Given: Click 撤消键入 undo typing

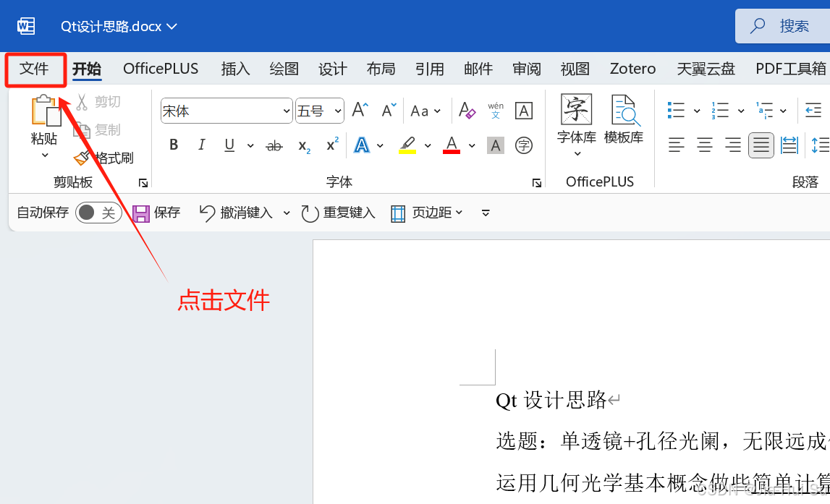Looking at the screenshot, I should (x=236, y=213).
